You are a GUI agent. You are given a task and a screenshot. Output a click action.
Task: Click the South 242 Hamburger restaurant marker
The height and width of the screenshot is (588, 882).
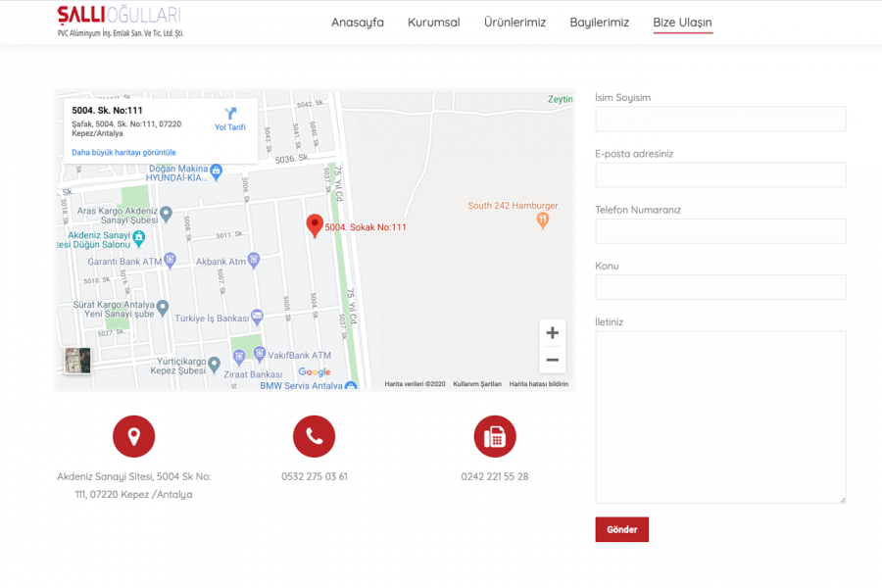543,221
